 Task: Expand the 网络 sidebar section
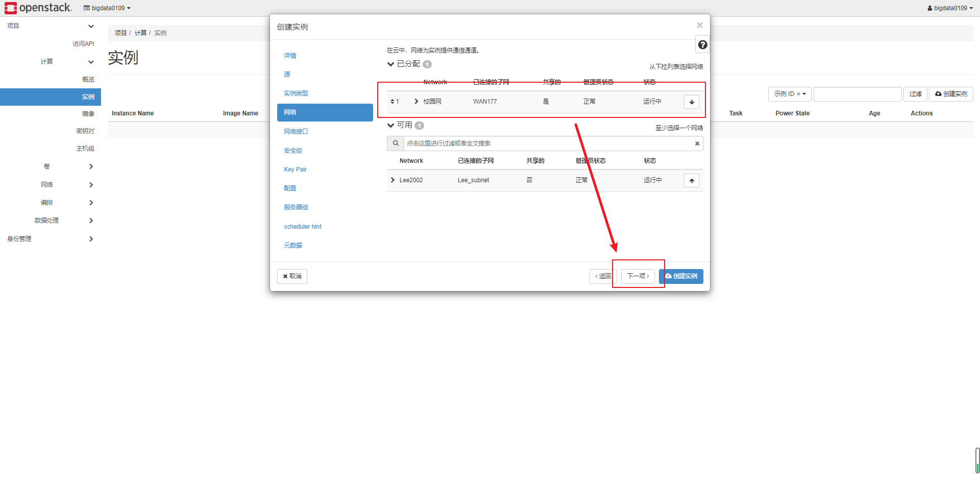pos(91,185)
